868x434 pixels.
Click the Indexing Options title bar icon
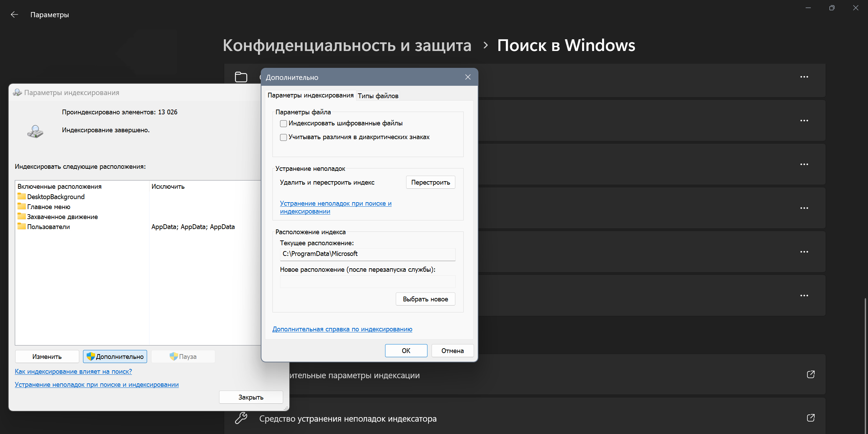(x=17, y=92)
